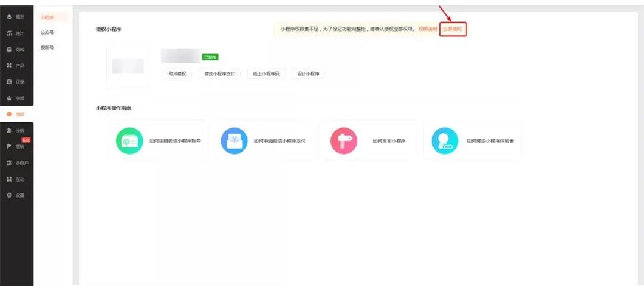644x286 pixels.
Task: Open the 多商户 multi-merchant sidebar icon
Action: click(x=9, y=163)
